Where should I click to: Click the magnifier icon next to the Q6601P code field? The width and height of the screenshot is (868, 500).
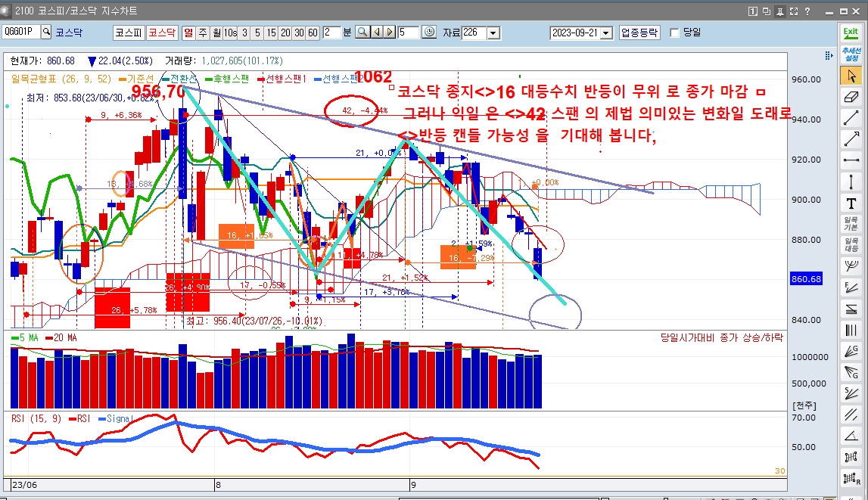pyautogui.click(x=46, y=30)
